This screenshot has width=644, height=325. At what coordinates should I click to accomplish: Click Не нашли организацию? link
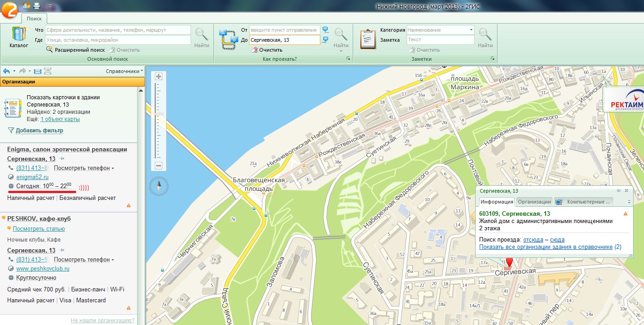(x=103, y=320)
